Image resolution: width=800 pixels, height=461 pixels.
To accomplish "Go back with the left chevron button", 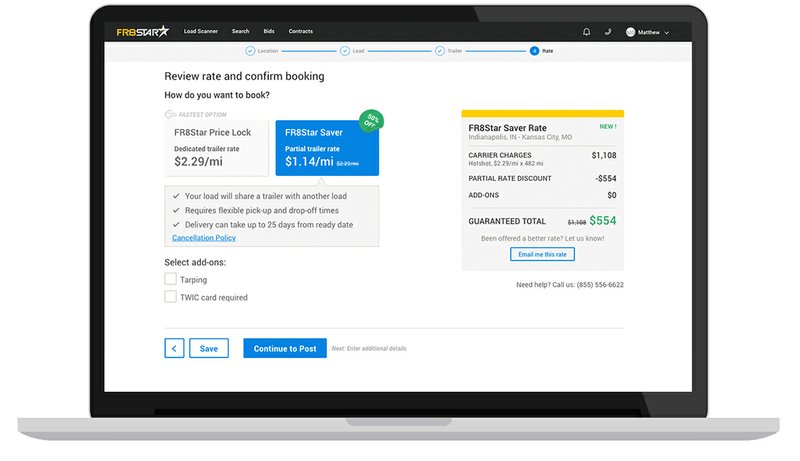I will click(x=174, y=348).
